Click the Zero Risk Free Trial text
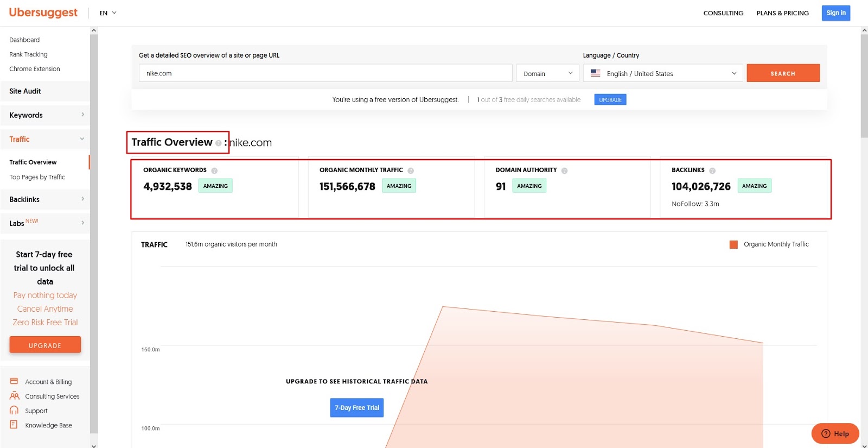This screenshot has height=448, width=868. click(45, 323)
